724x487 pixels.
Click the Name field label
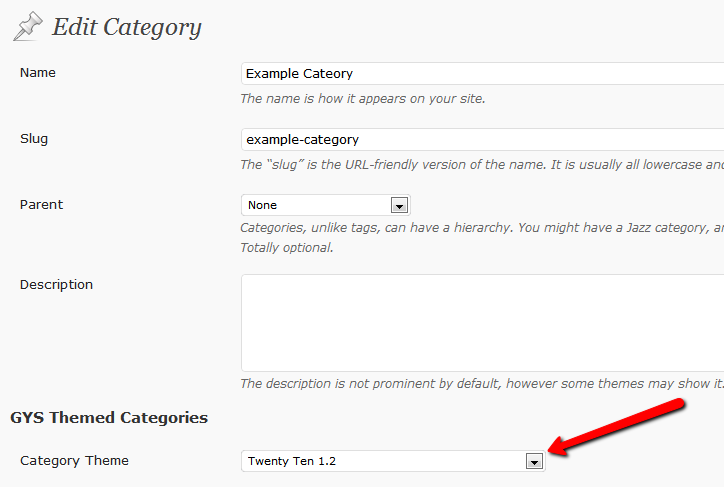pyautogui.click(x=38, y=73)
